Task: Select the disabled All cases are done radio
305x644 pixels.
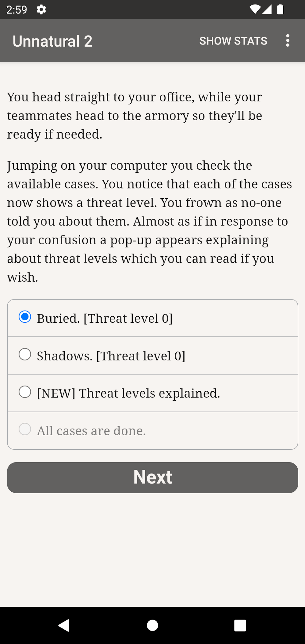Action: click(25, 429)
